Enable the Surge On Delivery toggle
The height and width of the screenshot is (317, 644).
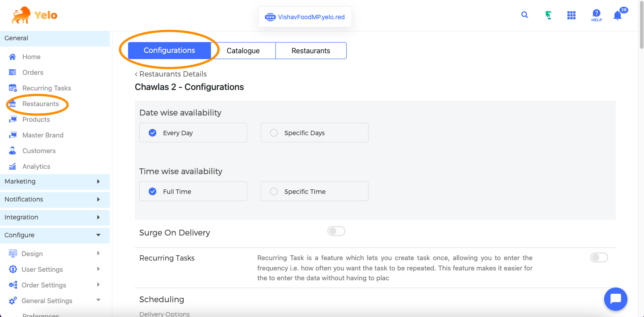click(336, 231)
